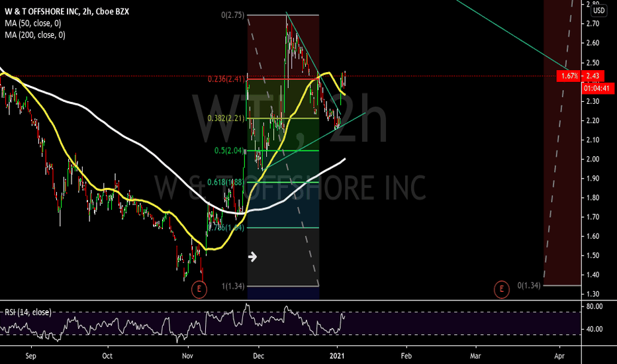
Task: Click the 80.00 level on the RSI scale
Action: tap(594, 306)
